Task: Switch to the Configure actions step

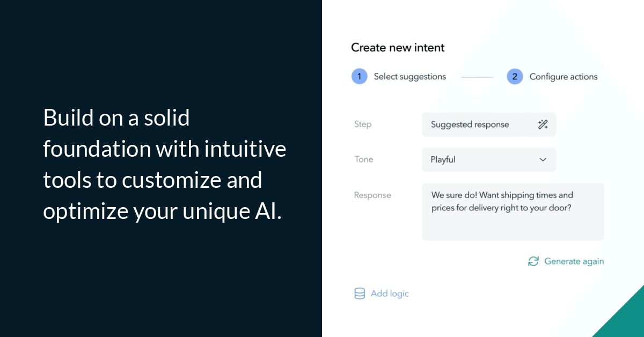Action: [563, 76]
